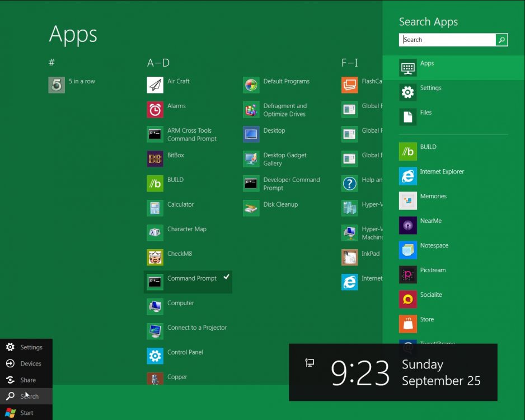Image resolution: width=525 pixels, height=420 pixels.
Task: Open the BitBox app icon
Action: pyautogui.click(x=155, y=159)
